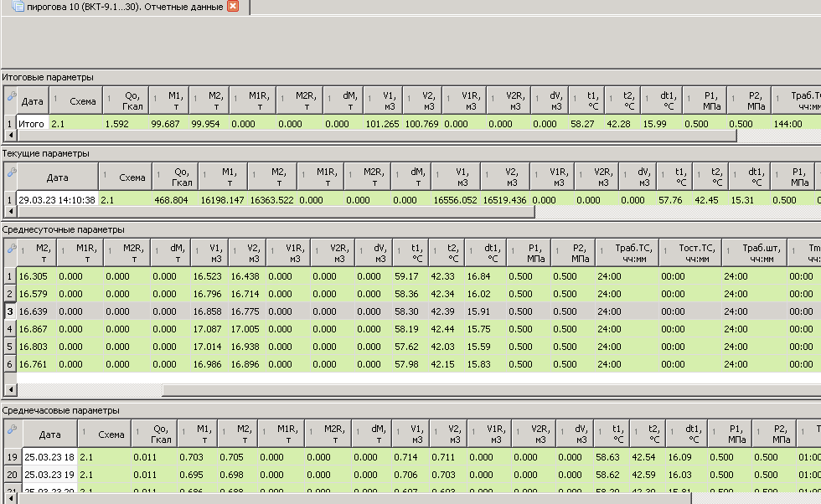Select row header 6 in Среднесуточные параметры
Screen dimensions: 821x504
tap(10, 364)
